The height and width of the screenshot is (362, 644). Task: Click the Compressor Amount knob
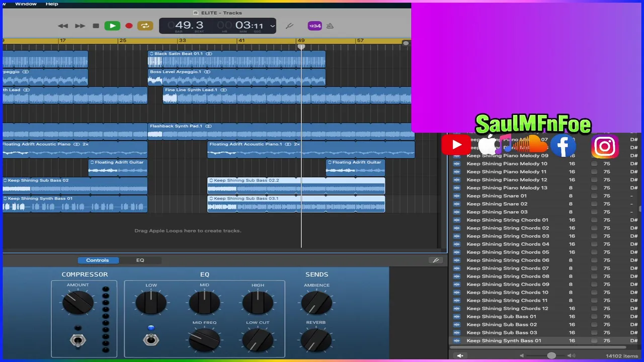(x=78, y=303)
